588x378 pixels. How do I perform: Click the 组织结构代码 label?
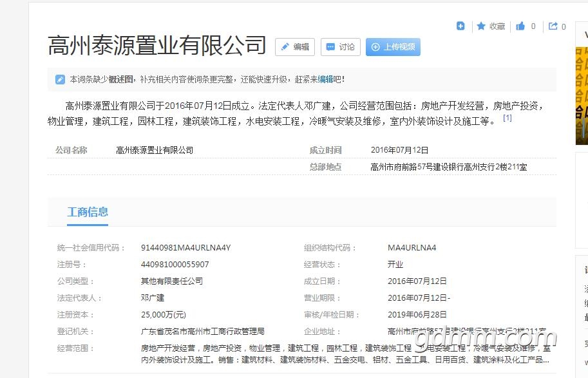click(x=330, y=248)
